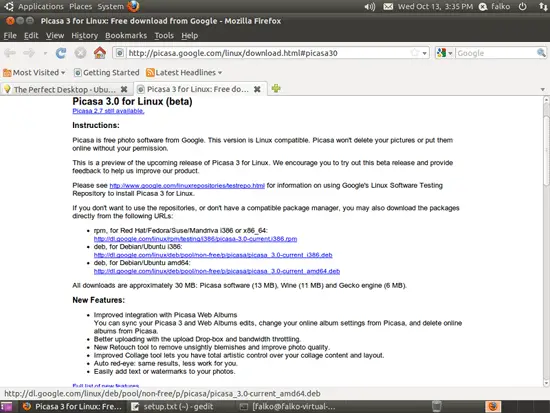Open the Bookmarks menu
This screenshot has height=413, width=550.
[x=126, y=35]
